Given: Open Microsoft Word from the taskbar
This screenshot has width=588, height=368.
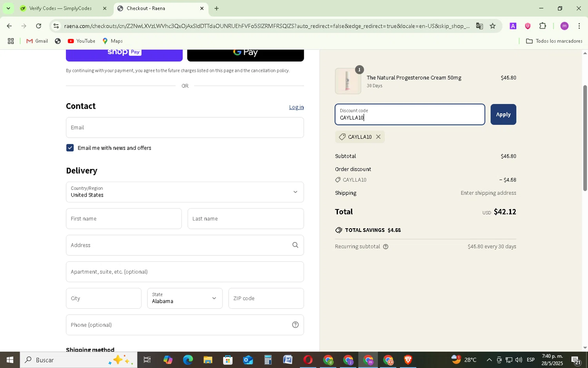Looking at the screenshot, I should pos(288,360).
